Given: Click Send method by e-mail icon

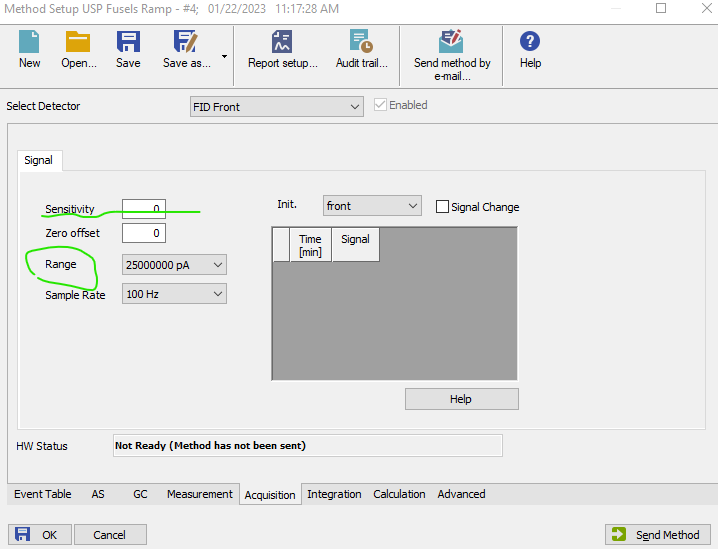Looking at the screenshot, I should click(x=451, y=42).
